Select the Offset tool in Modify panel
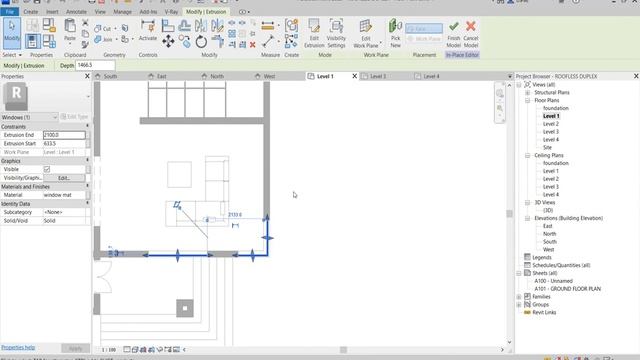640x360 pixels. [184, 26]
